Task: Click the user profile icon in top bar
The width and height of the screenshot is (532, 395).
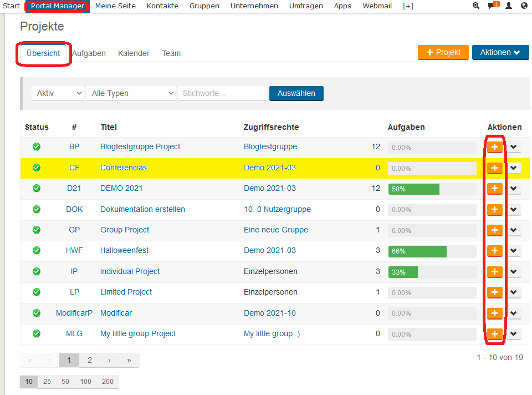Action: (x=509, y=6)
